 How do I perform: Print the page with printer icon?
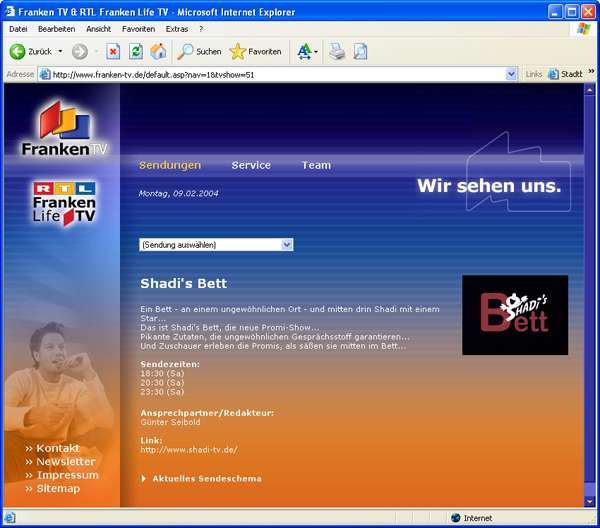pos(337,52)
